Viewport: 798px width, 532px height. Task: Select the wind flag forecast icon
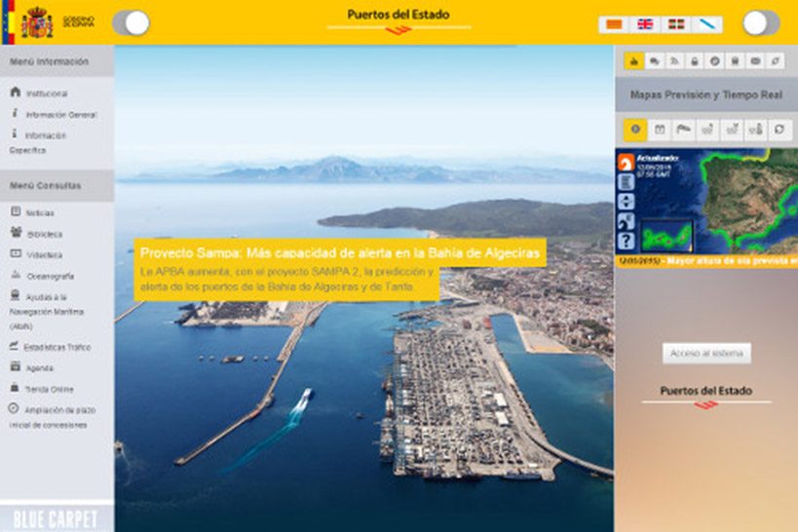682,130
